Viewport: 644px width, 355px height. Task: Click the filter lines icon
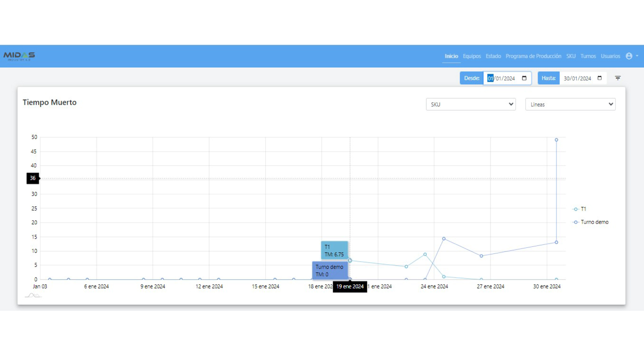point(617,78)
